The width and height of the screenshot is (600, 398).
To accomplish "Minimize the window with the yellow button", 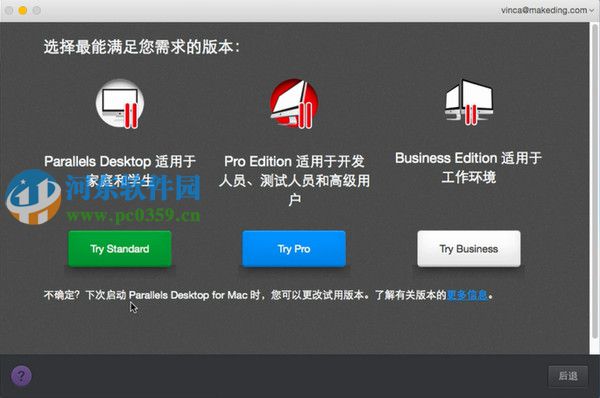I will pyautogui.click(x=23, y=10).
